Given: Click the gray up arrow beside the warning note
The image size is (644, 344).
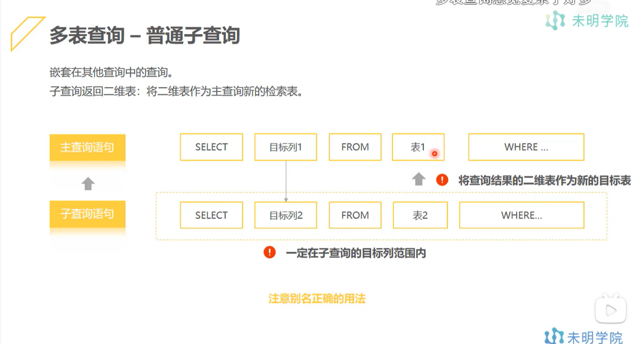Looking at the screenshot, I should pos(419,179).
